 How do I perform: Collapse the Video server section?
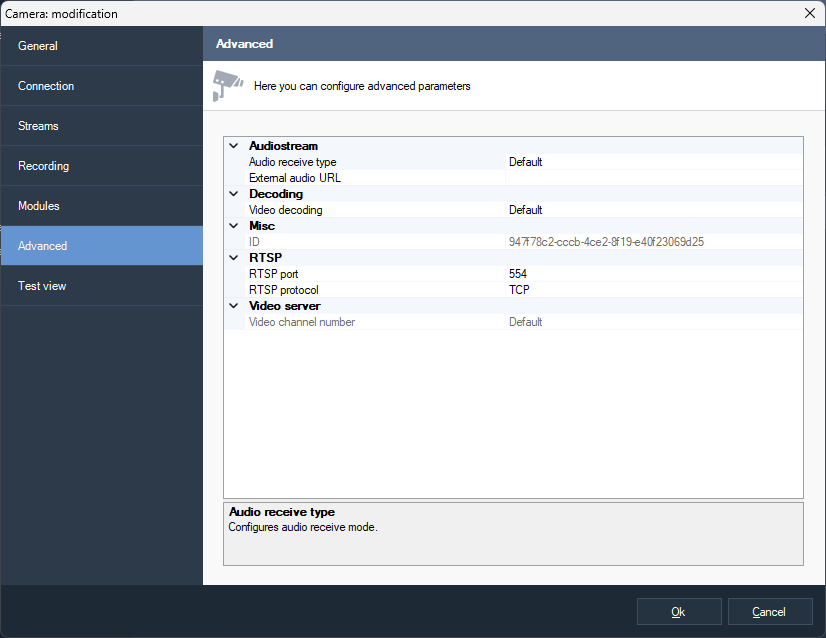point(234,306)
